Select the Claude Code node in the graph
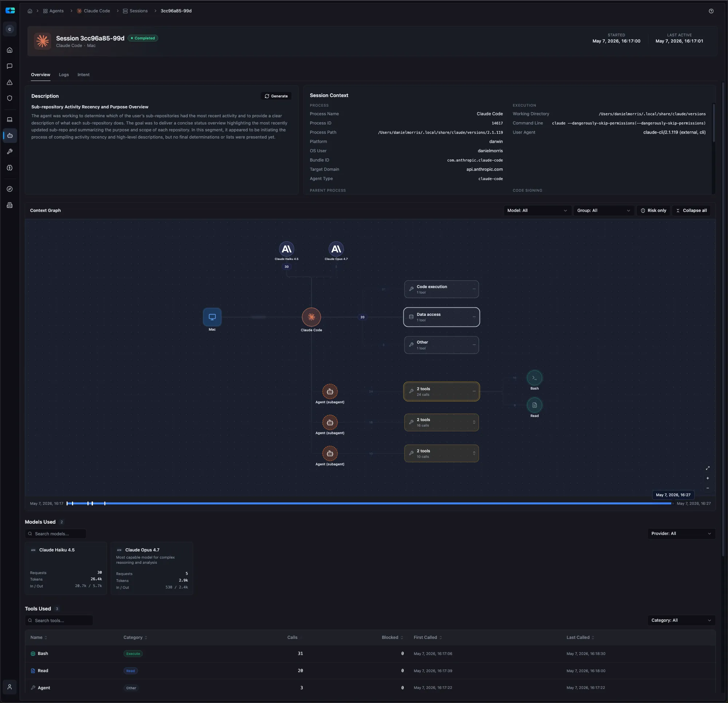728x703 pixels. click(x=311, y=317)
